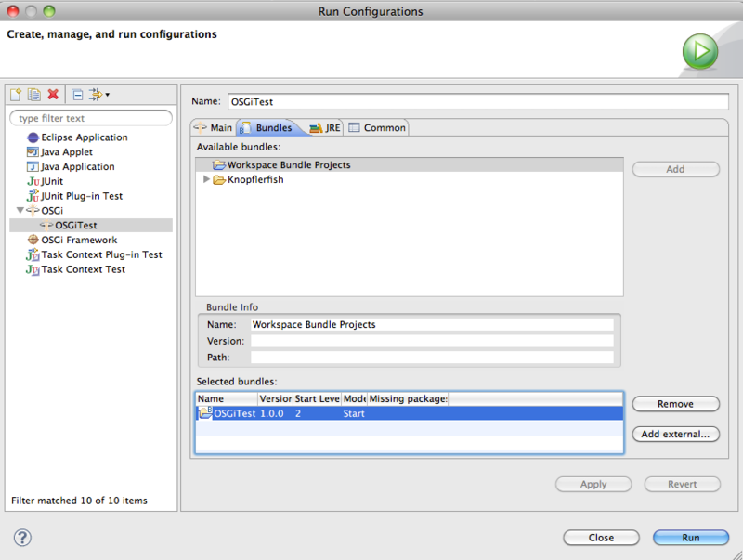Click the Add bundle button
743x560 pixels.
coord(676,169)
